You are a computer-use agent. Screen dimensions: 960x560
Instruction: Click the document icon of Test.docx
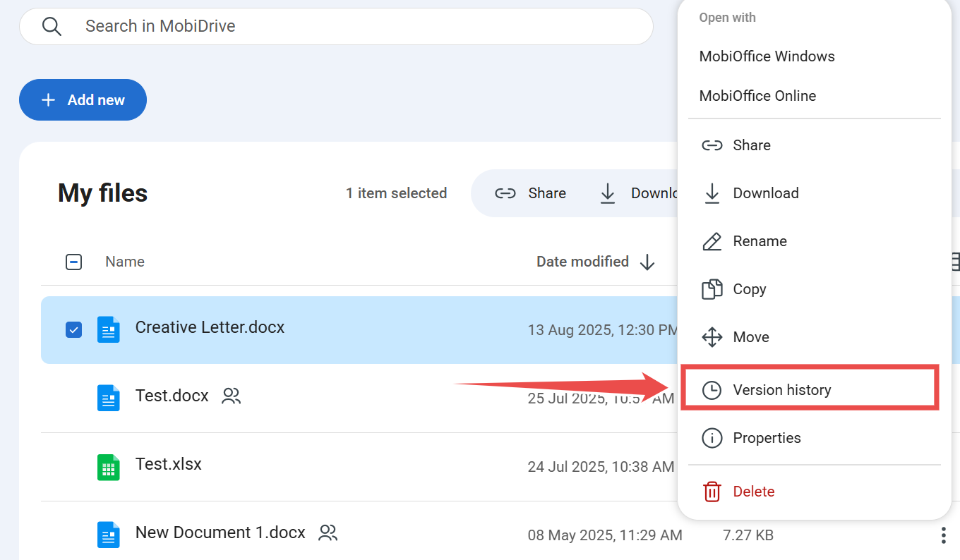108,398
